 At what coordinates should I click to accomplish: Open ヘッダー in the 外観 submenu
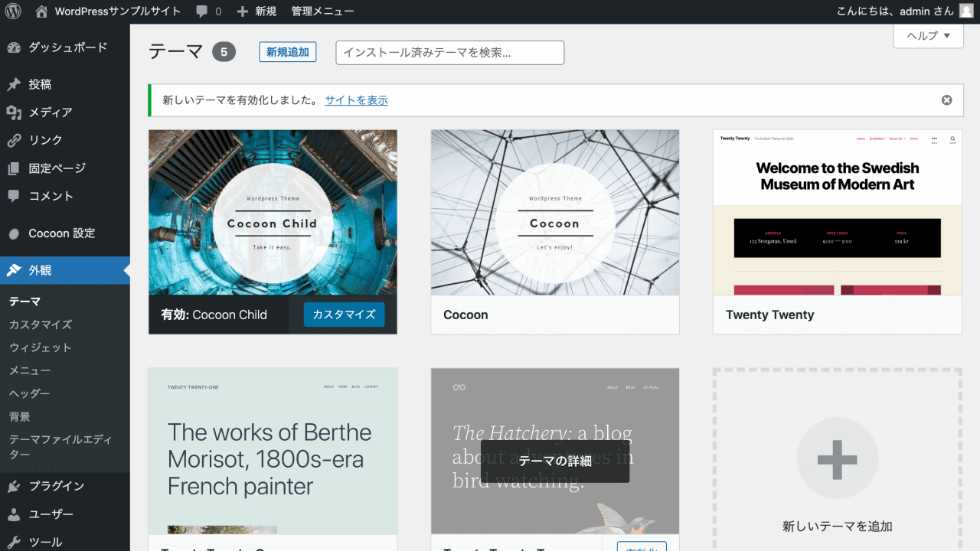(x=30, y=393)
